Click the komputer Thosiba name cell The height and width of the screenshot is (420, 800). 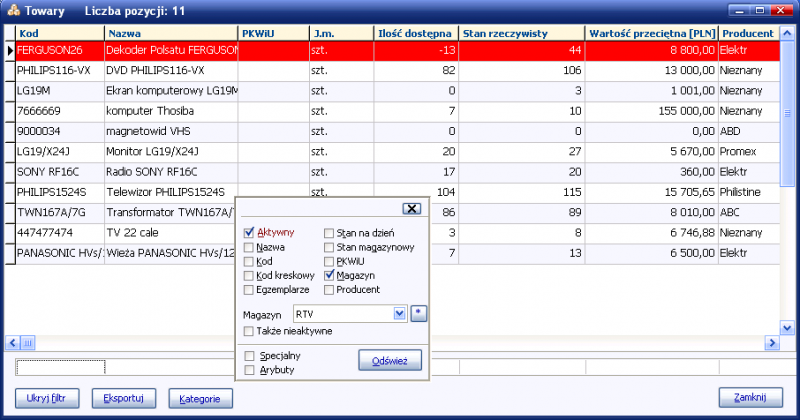[171, 111]
